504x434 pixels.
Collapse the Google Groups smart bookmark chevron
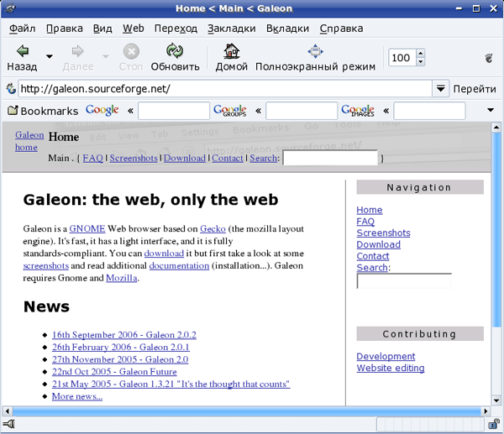(258, 111)
